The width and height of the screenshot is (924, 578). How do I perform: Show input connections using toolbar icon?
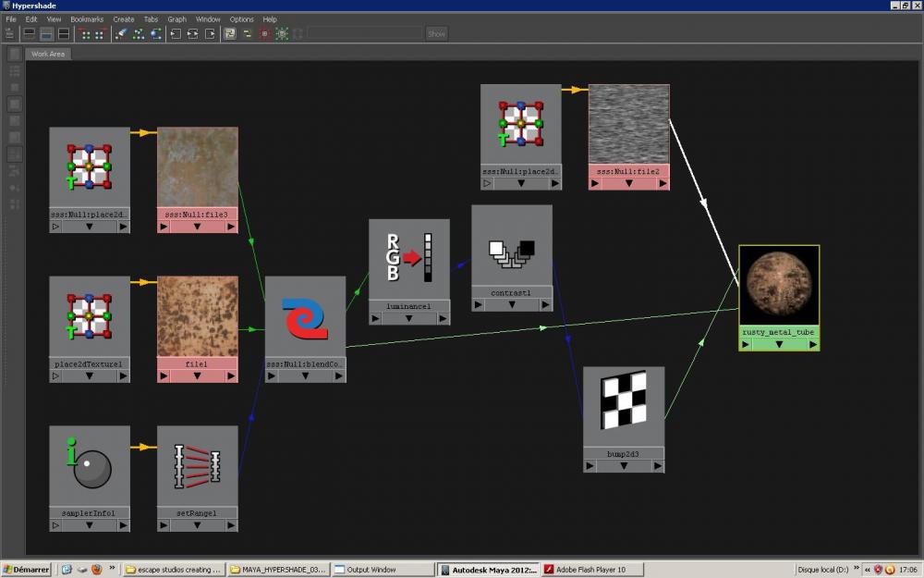pyautogui.click(x=175, y=33)
